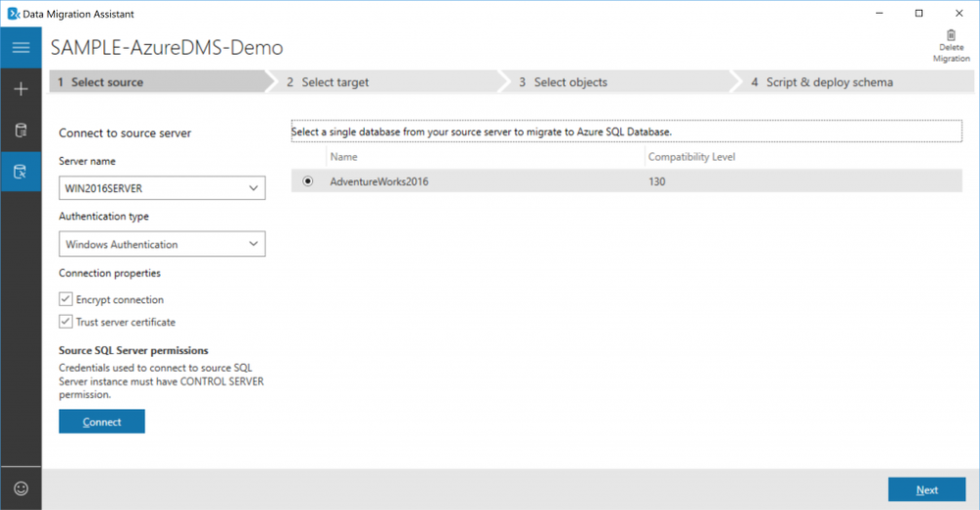980x510 pixels.
Task: Click the Delete Migration trash icon
Action: 951,35
